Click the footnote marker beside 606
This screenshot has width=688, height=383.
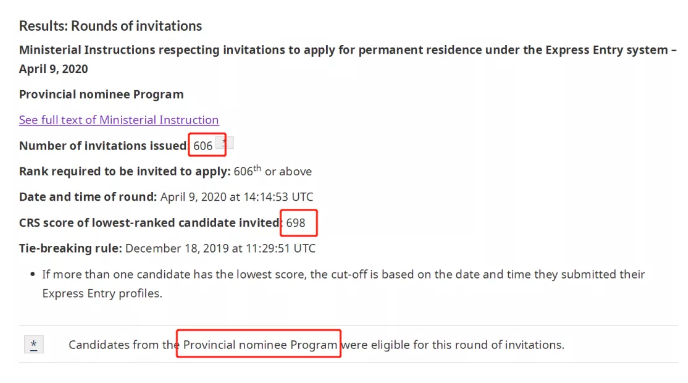(225, 143)
